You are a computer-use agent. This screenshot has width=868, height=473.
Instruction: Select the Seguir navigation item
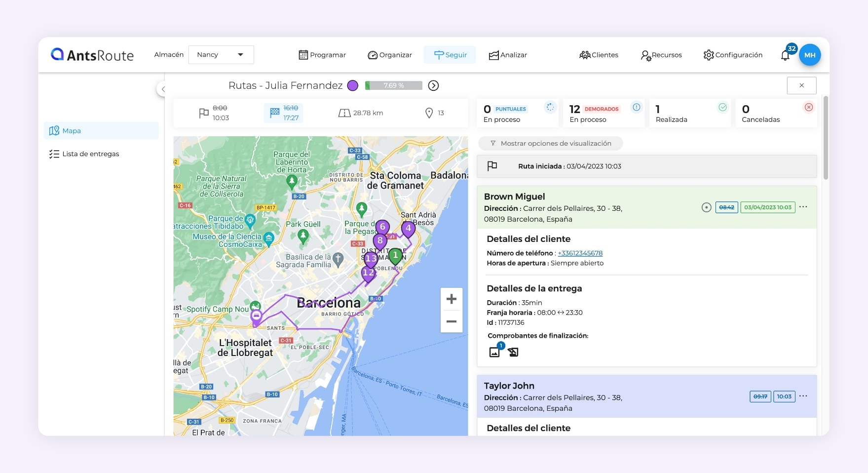pos(450,55)
